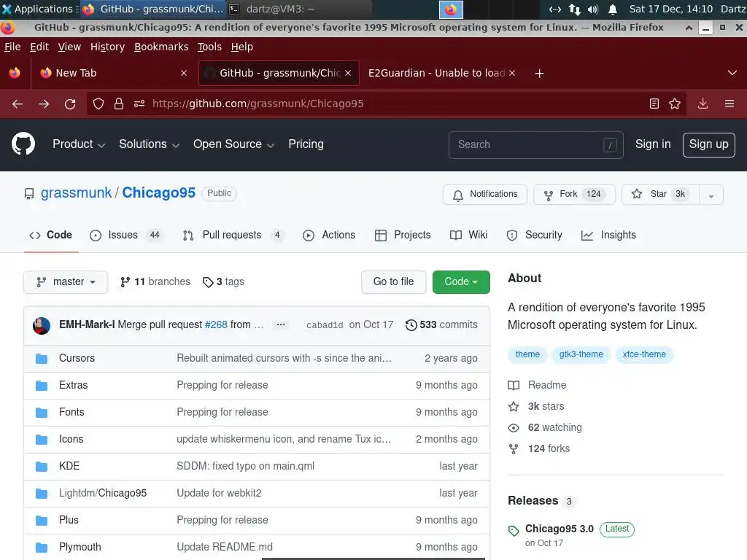Click the Fork 124 button
The image size is (747, 560).
tap(575, 194)
